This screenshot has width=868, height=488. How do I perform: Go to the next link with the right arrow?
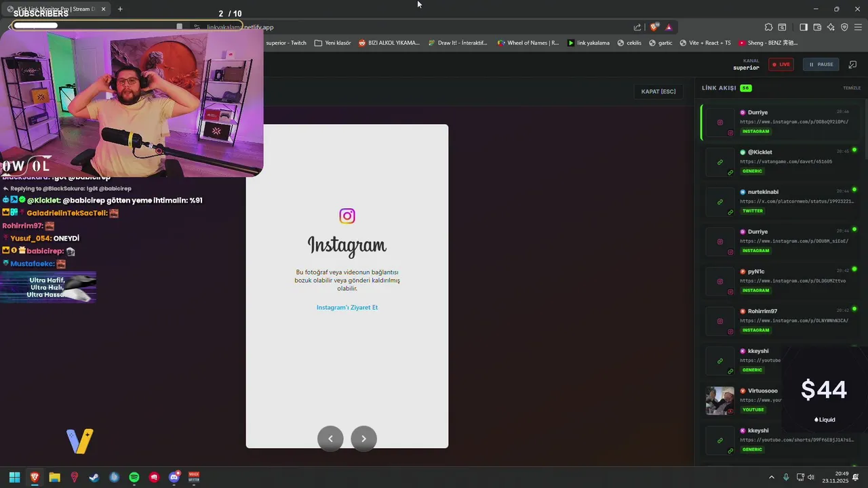point(363,439)
